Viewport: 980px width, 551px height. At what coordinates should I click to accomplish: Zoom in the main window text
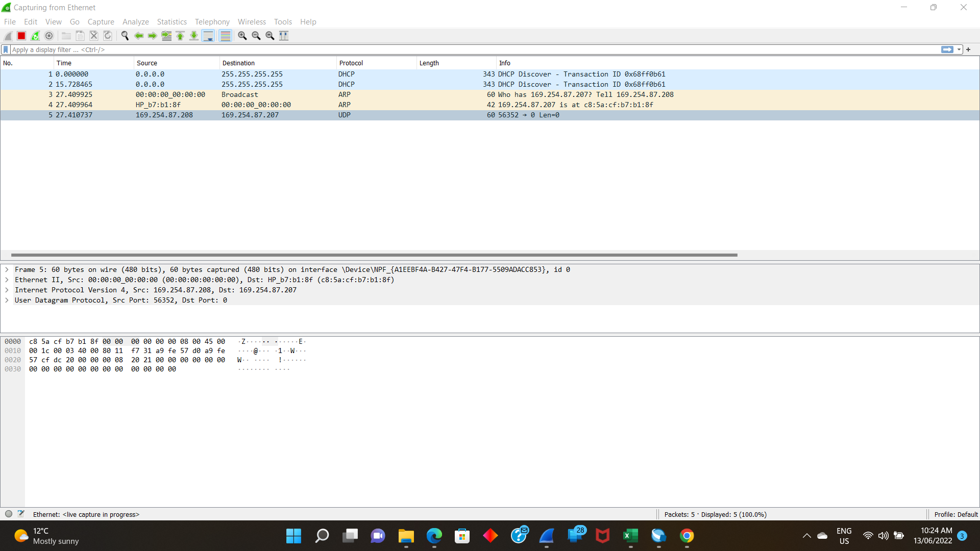click(242, 36)
